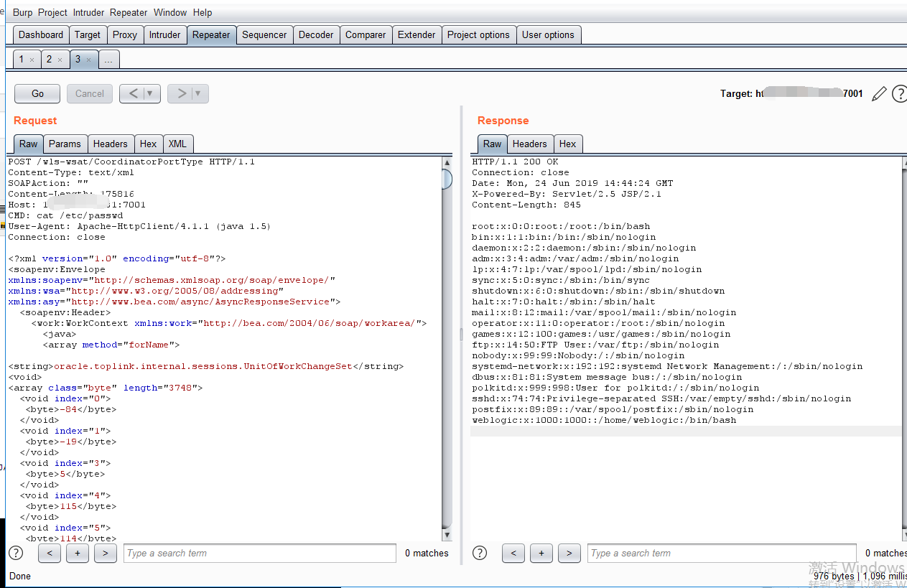Switch to the Comparer tab

tap(366, 34)
